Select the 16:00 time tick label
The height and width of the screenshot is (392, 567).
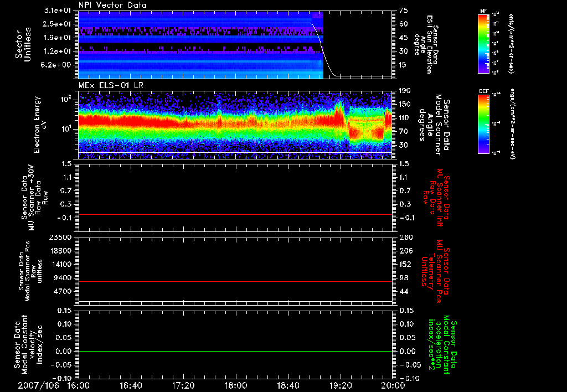point(79,385)
